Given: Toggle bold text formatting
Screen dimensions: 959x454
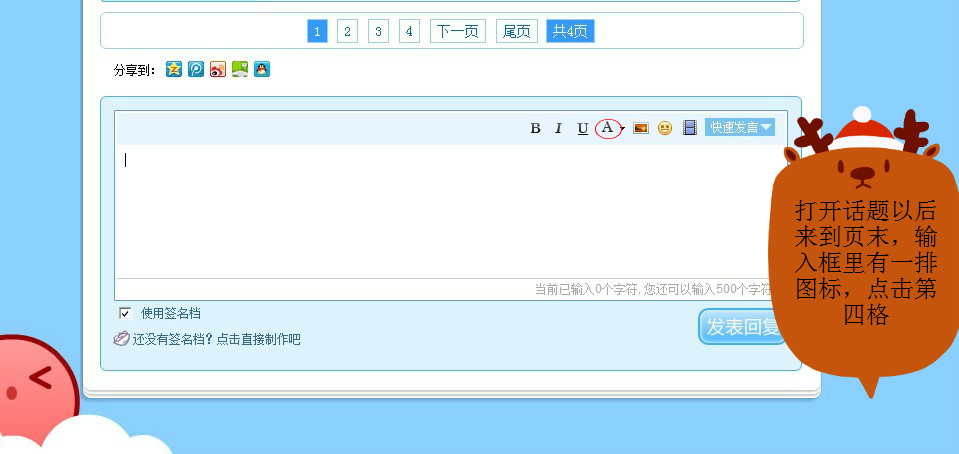Looking at the screenshot, I should pyautogui.click(x=535, y=128).
